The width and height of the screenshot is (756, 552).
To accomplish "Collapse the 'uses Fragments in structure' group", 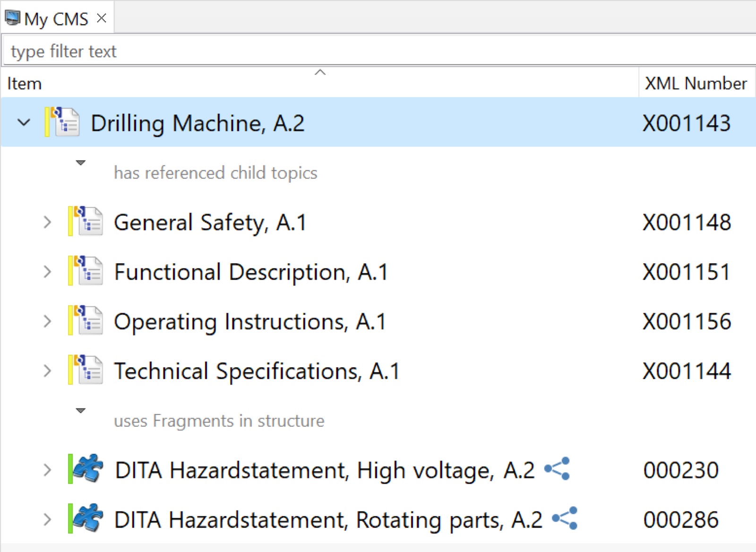I will pos(81,410).
